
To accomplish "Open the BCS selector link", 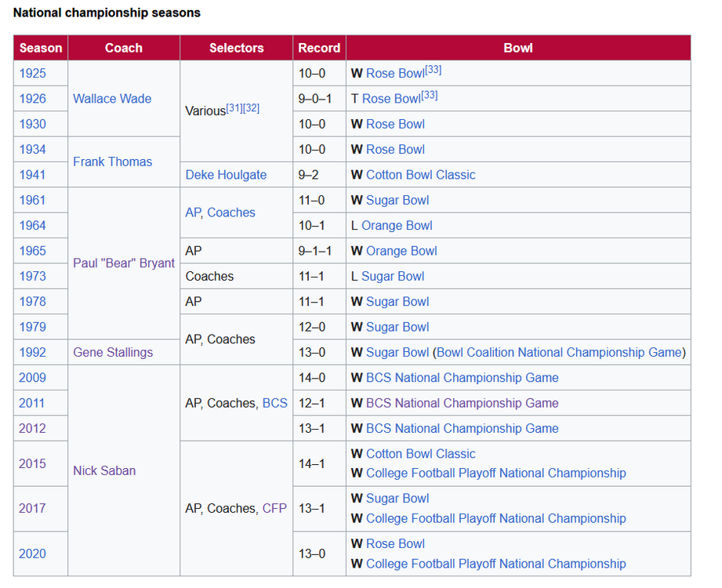I will (x=274, y=403).
